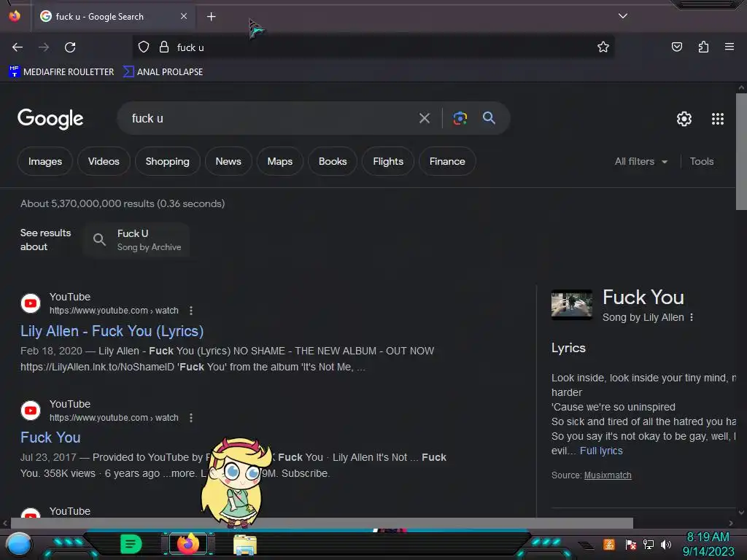Screen dimensions: 747x560
Task: Open options menu for second YouTube result
Action: [x=191, y=418]
